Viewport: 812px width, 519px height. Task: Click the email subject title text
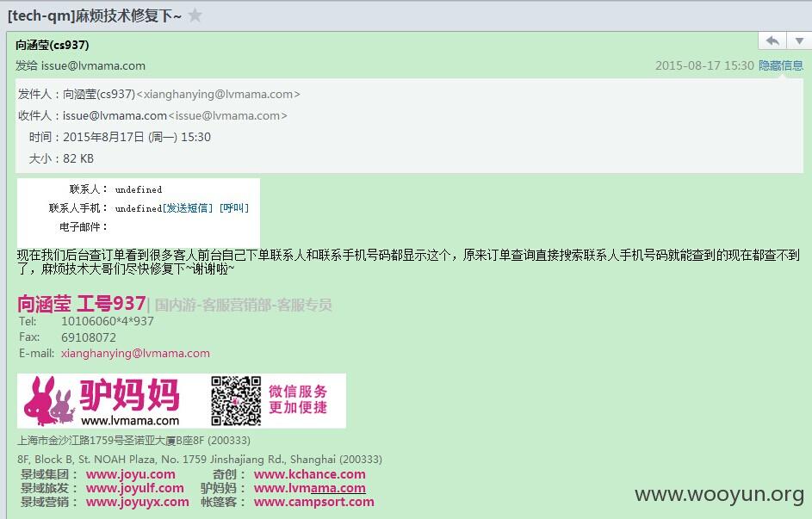94,16
